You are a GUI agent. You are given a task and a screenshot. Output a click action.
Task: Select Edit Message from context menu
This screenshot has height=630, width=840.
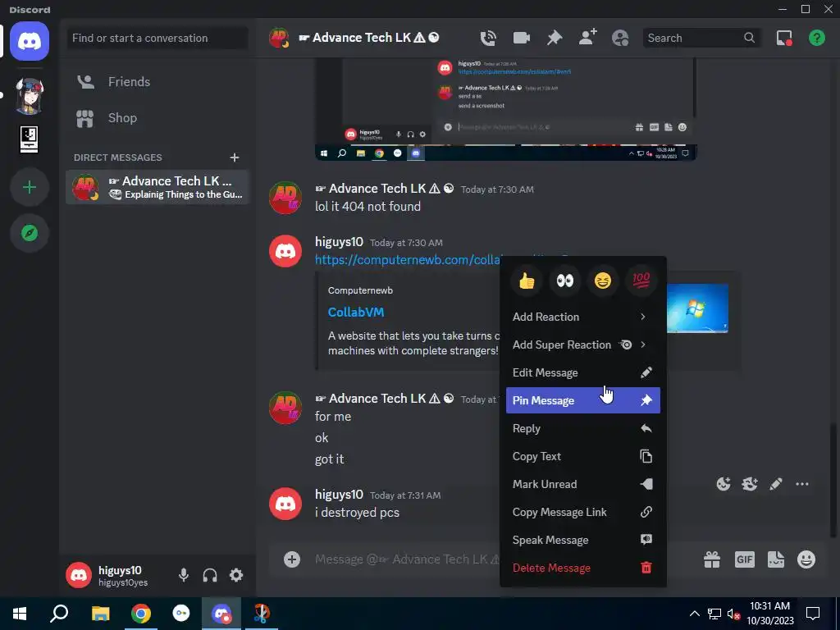[583, 372]
